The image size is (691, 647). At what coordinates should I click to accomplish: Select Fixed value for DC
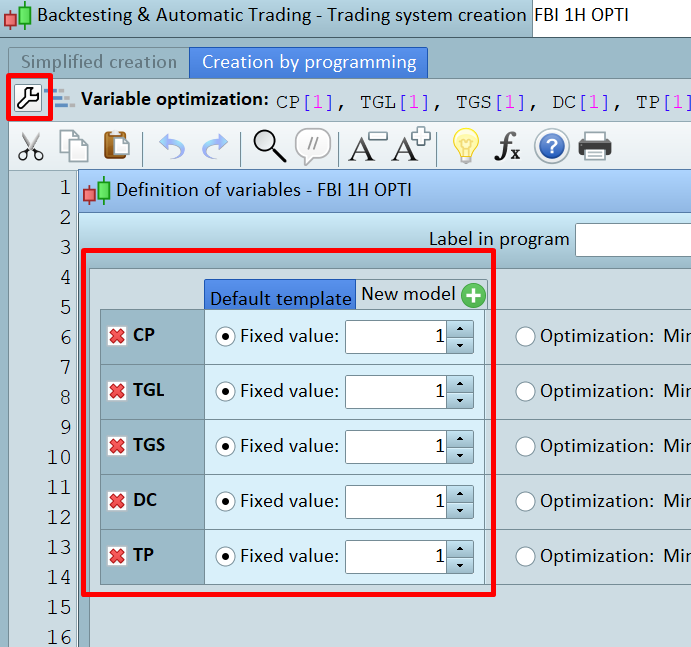click(225, 502)
